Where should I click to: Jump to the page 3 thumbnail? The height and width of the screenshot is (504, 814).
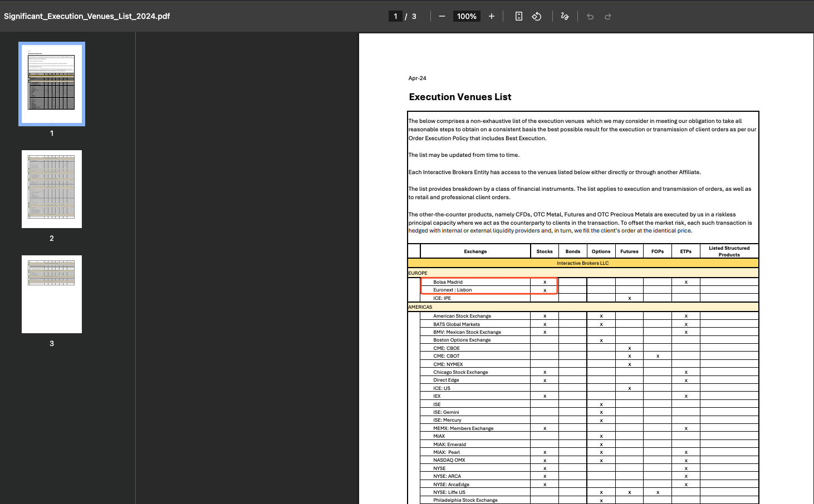pos(52,294)
